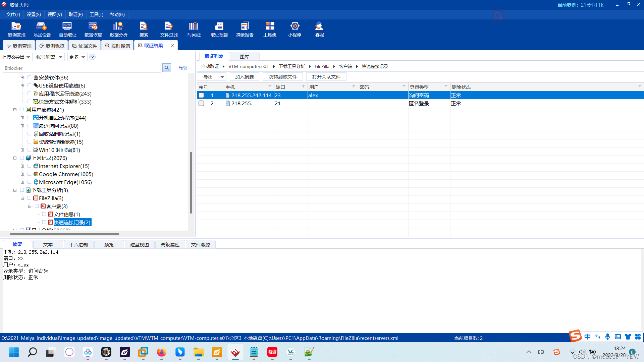The image size is (644, 362).
Task: Check the checkbox for row 2 record
Action: tap(201, 103)
